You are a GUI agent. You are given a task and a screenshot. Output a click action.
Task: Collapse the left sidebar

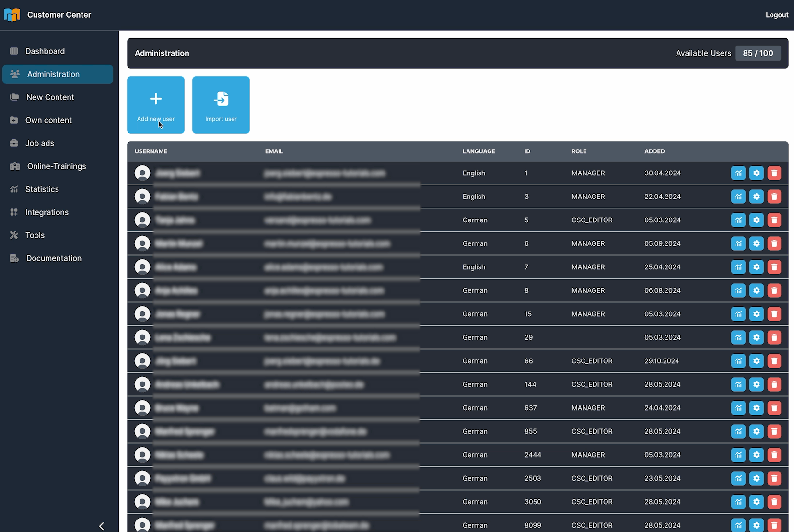[102, 526]
